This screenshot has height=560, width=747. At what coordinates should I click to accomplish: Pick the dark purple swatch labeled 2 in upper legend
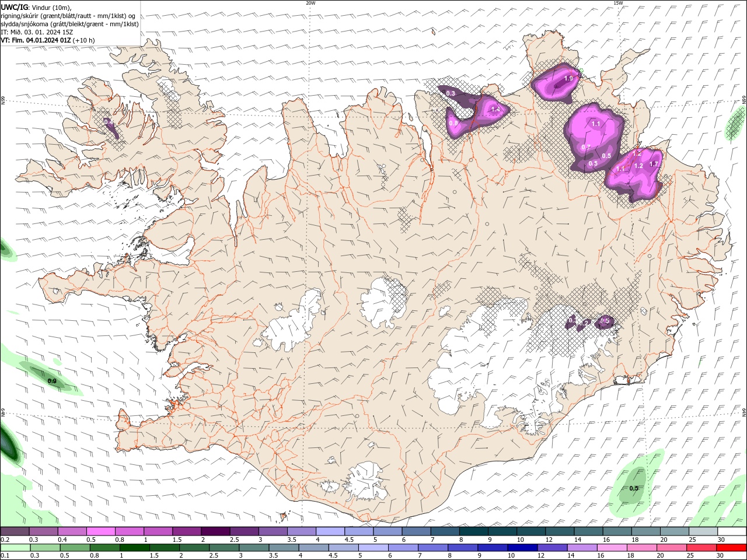click(x=215, y=531)
